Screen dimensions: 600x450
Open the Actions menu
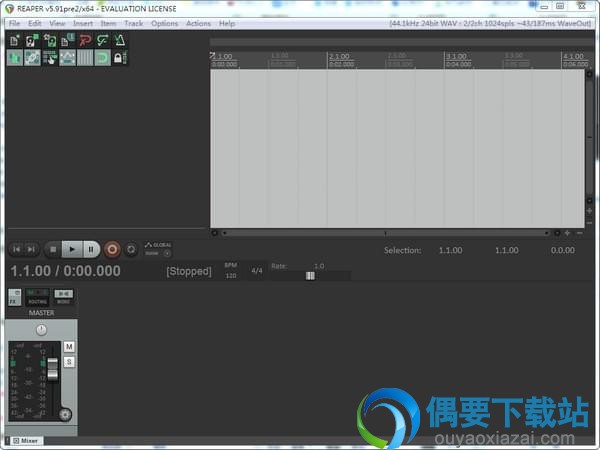pyautogui.click(x=198, y=23)
